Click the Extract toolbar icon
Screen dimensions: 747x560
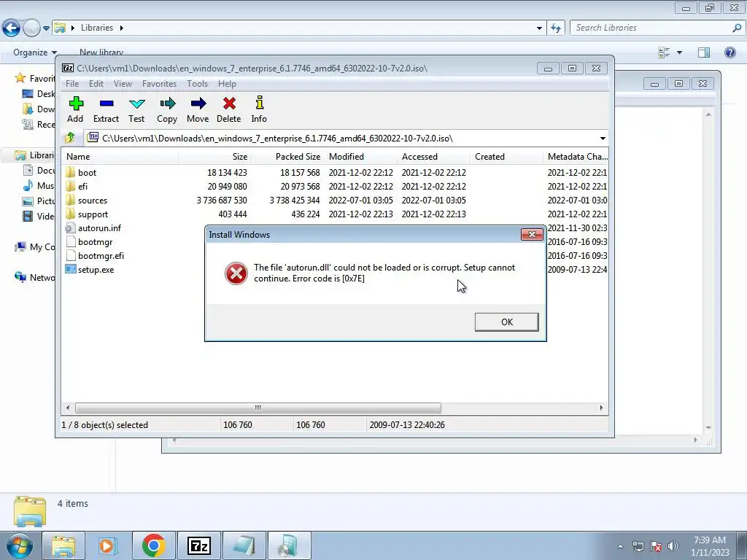[x=106, y=109]
